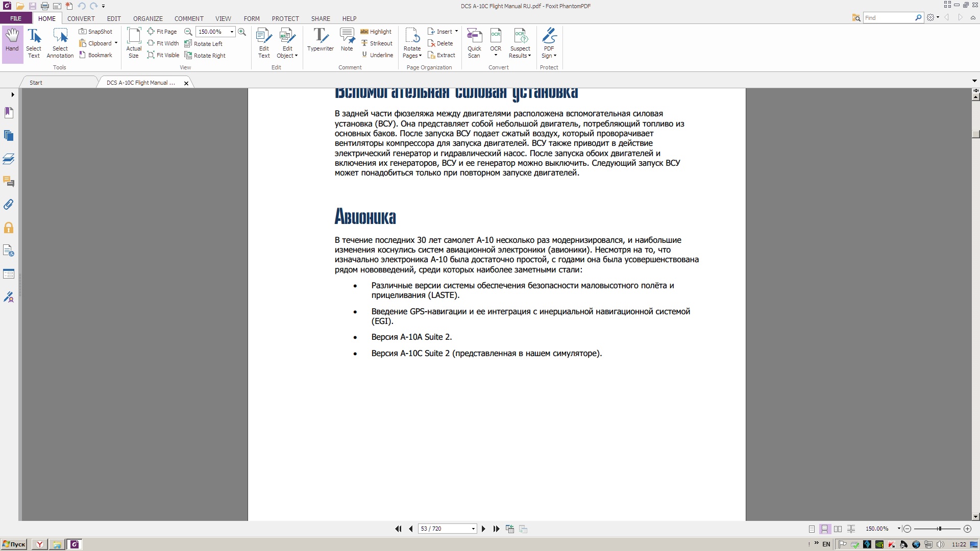Click Fit Width view option
Screen dimensions: 980x551
click(x=163, y=43)
